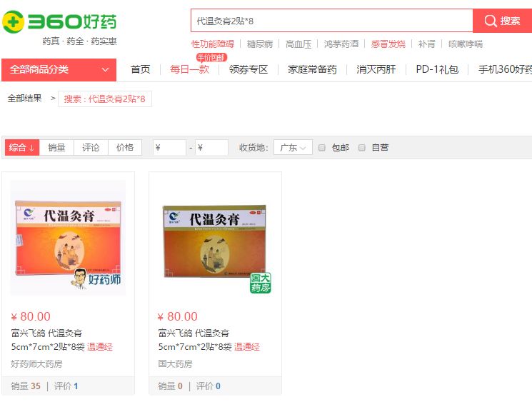Sort results by 销量

[56, 148]
